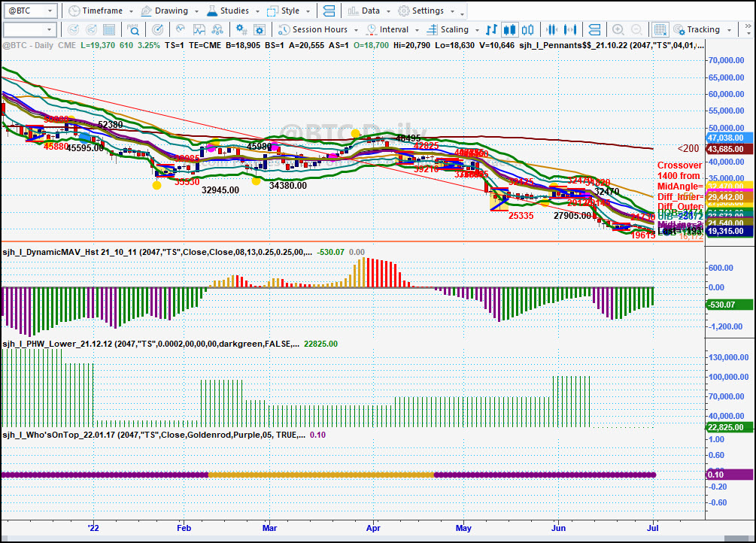The height and width of the screenshot is (543, 756).
Task: Select the sjh_I_Who'sOnTop study title
Action: (153, 435)
